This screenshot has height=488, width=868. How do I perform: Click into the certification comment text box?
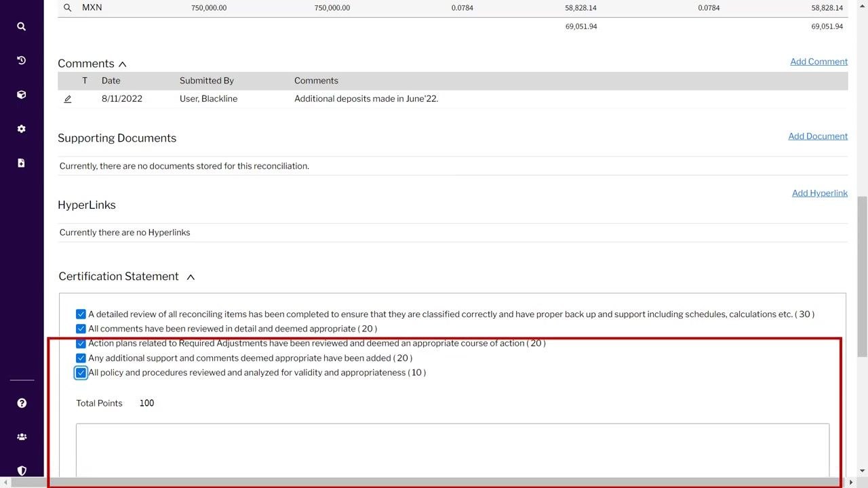[x=452, y=451]
